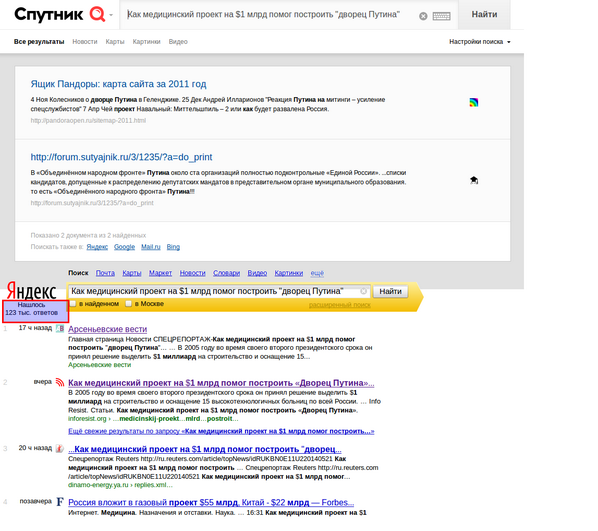Open 'Арсеньевские вести' result title
The height and width of the screenshot is (531, 598).
[x=108, y=329]
